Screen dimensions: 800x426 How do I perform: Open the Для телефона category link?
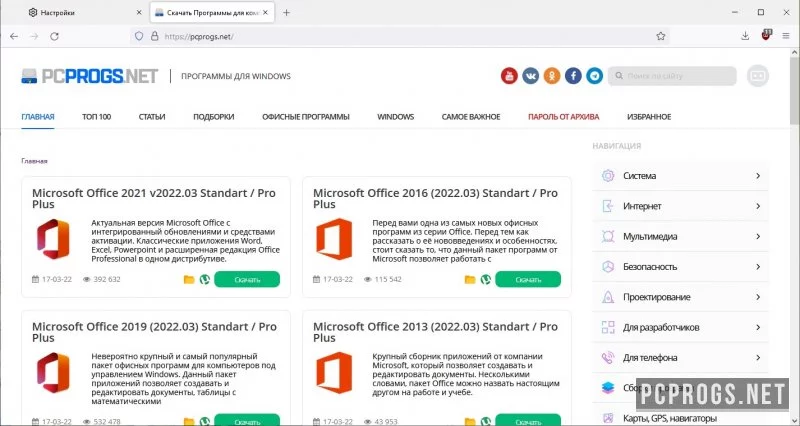pyautogui.click(x=650, y=358)
